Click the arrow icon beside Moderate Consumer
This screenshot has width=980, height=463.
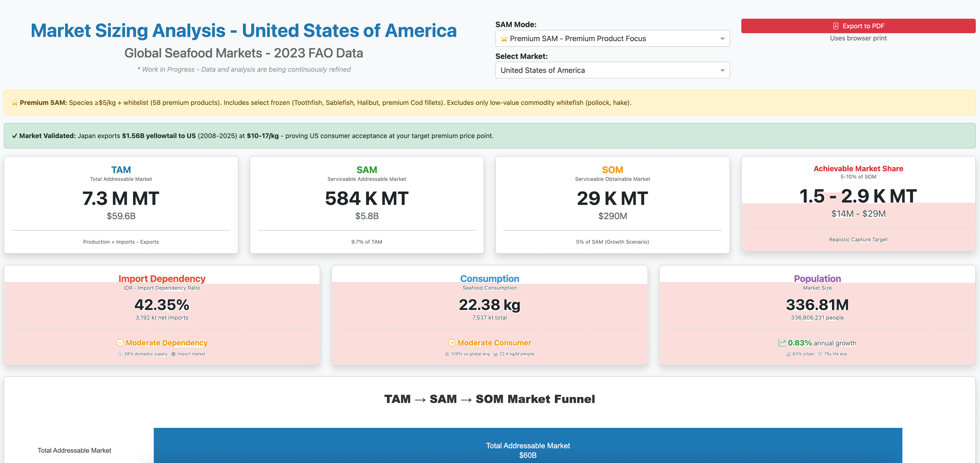click(x=452, y=343)
